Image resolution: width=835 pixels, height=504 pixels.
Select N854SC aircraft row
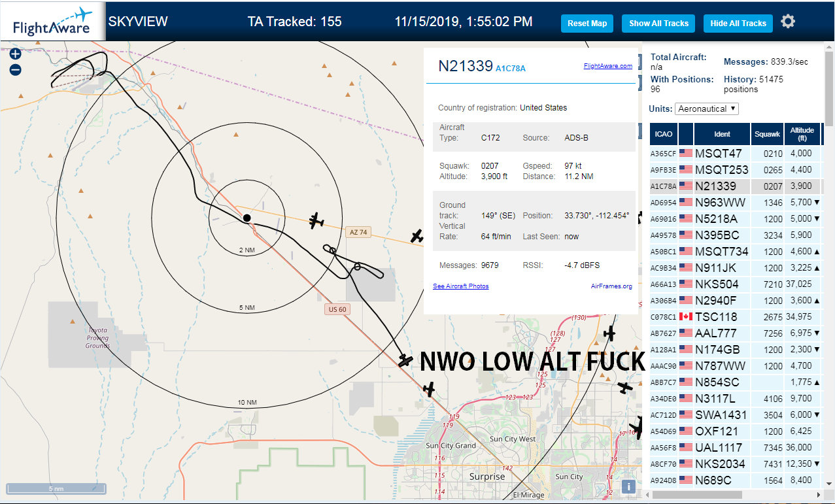point(737,382)
